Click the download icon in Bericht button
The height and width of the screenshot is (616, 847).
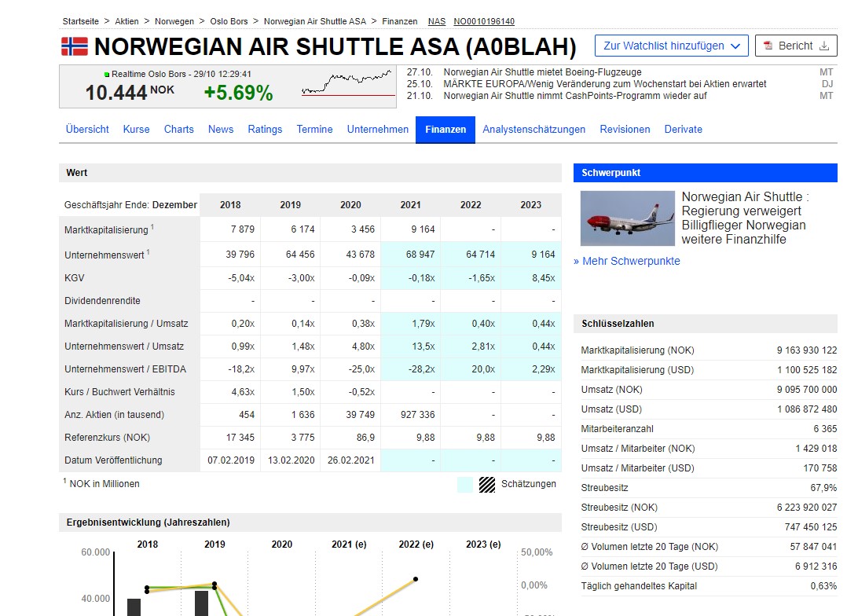pos(824,46)
